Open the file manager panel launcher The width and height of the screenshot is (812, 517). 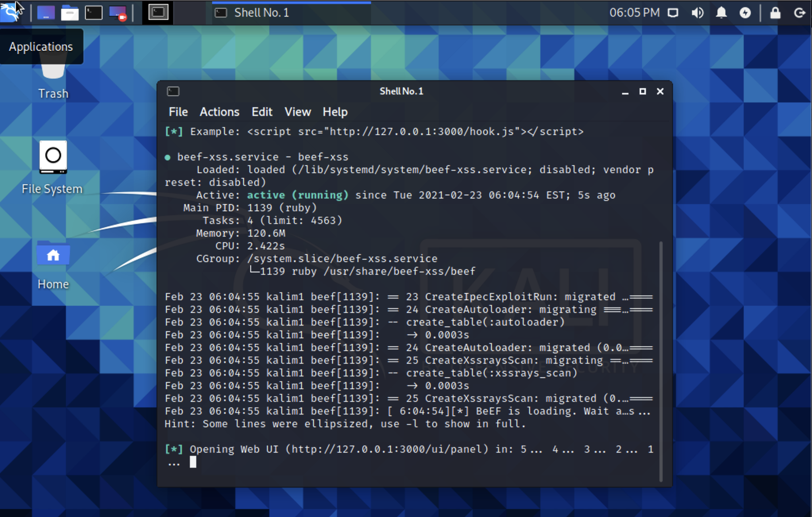(x=70, y=13)
